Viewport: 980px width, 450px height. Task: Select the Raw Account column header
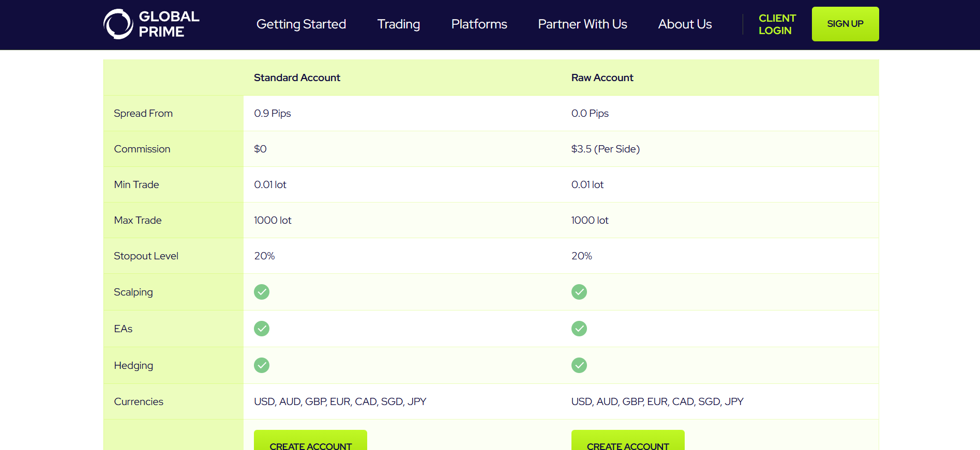pyautogui.click(x=602, y=77)
